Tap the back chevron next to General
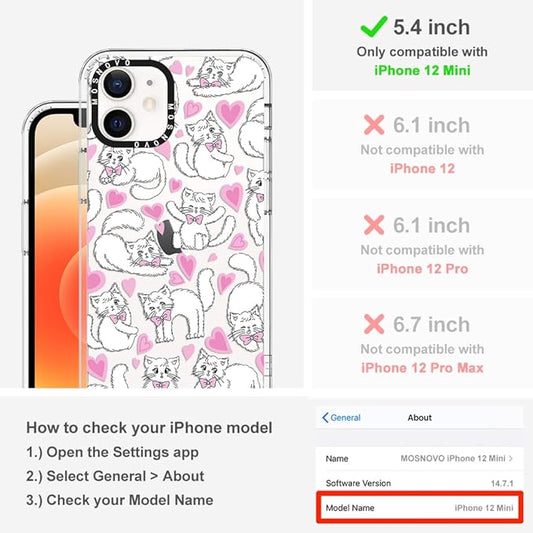Screen dimensions: 533x533 [x=325, y=418]
